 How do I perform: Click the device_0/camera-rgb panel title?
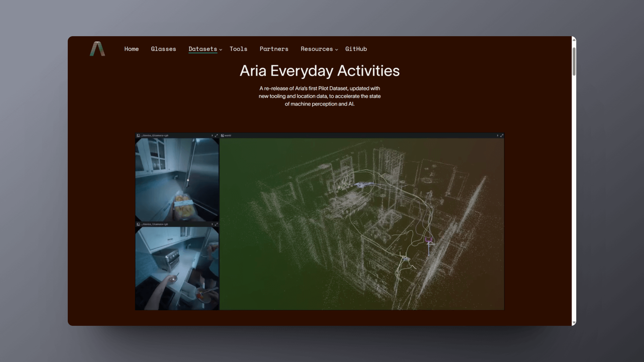tap(155, 136)
